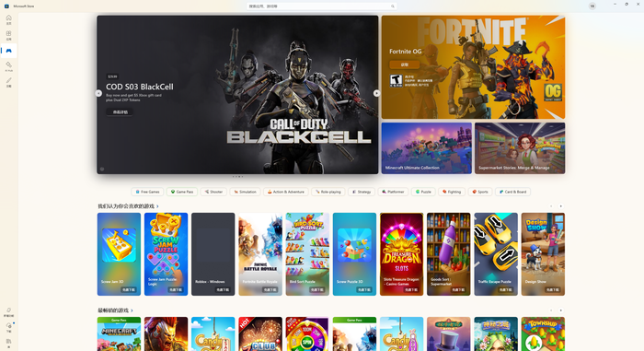Open the Bird Sort Puzzle card

(x=307, y=254)
